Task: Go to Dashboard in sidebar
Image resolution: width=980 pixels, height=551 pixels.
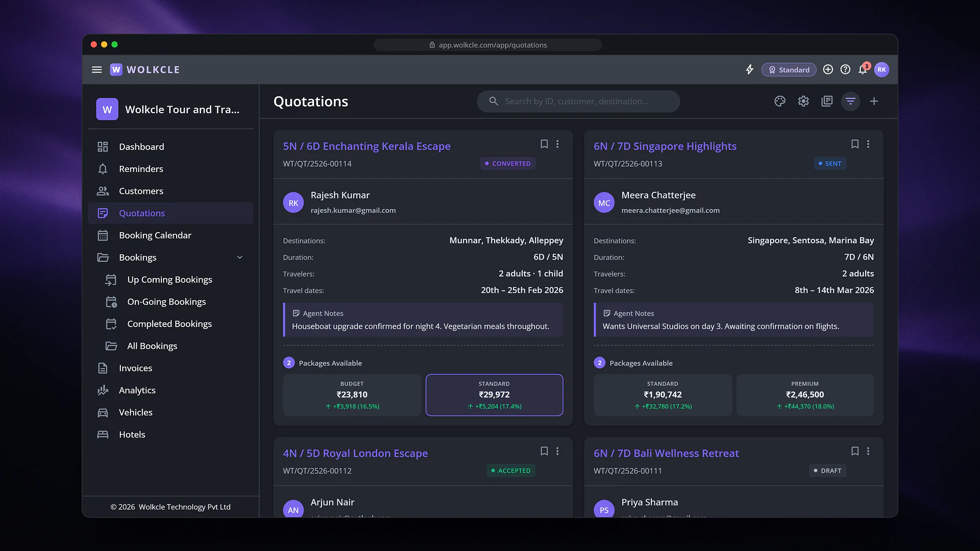Action: pos(170,147)
